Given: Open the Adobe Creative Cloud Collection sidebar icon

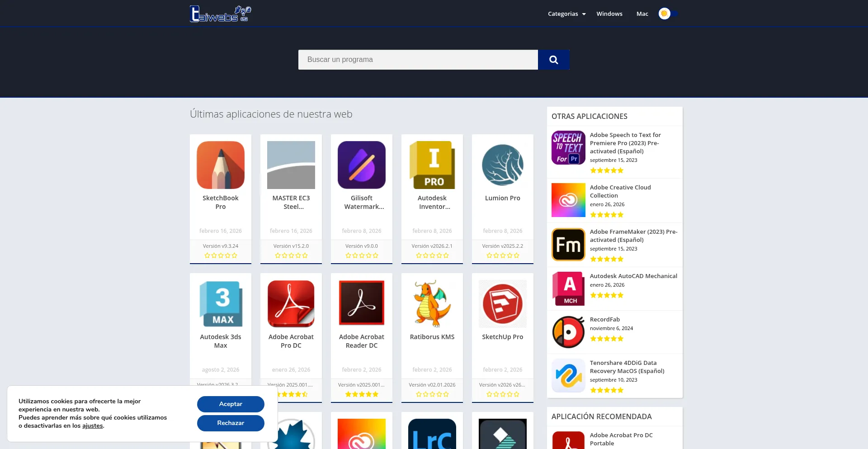Looking at the screenshot, I should click(568, 200).
